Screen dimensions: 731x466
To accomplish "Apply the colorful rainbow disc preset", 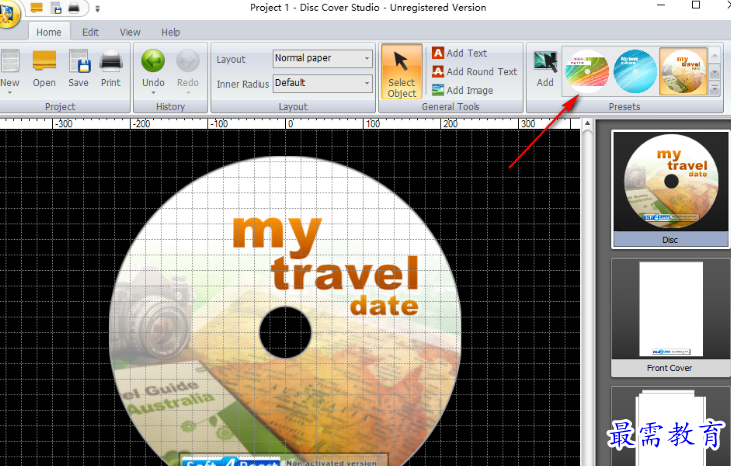I will click(x=587, y=71).
